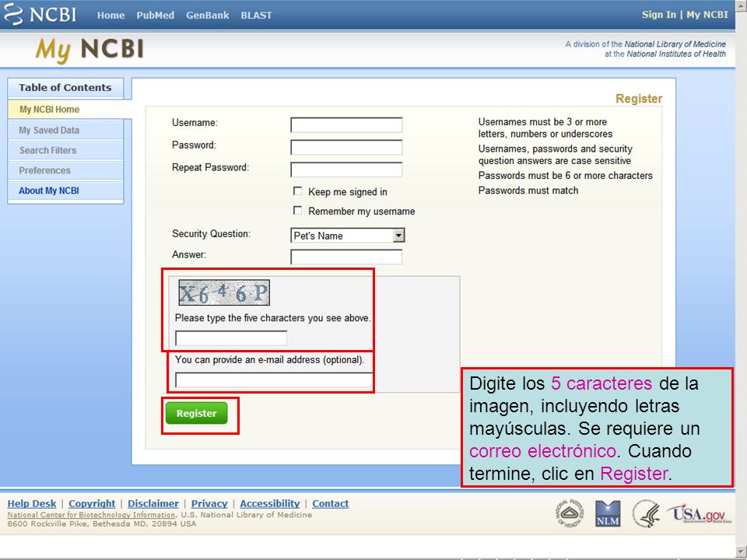Viewport: 747px width, 560px height.
Task: Open the Help Desk footer link
Action: [x=31, y=503]
